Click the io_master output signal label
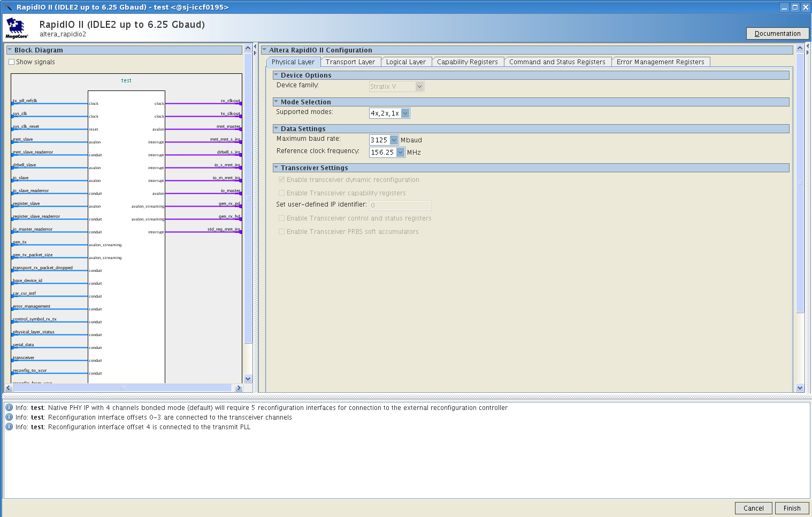 tap(231, 191)
